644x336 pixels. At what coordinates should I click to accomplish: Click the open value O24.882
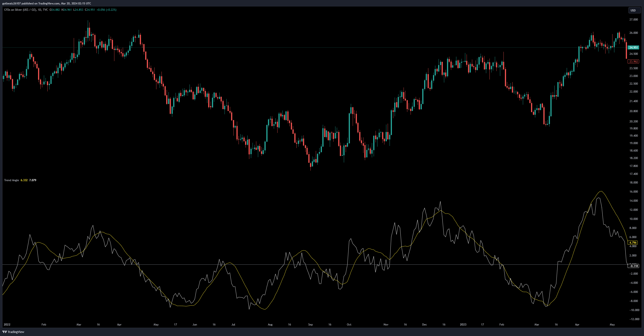point(54,10)
